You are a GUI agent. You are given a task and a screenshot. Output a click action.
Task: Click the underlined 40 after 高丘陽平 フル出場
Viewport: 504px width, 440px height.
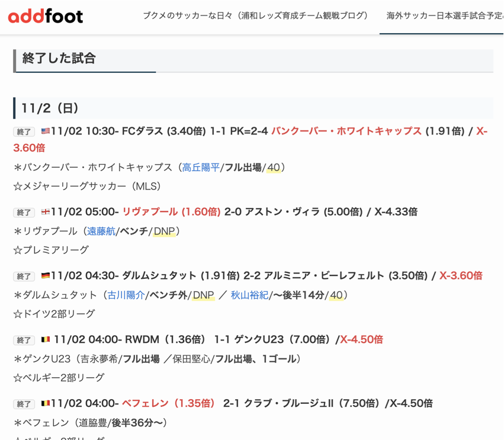[273, 168]
